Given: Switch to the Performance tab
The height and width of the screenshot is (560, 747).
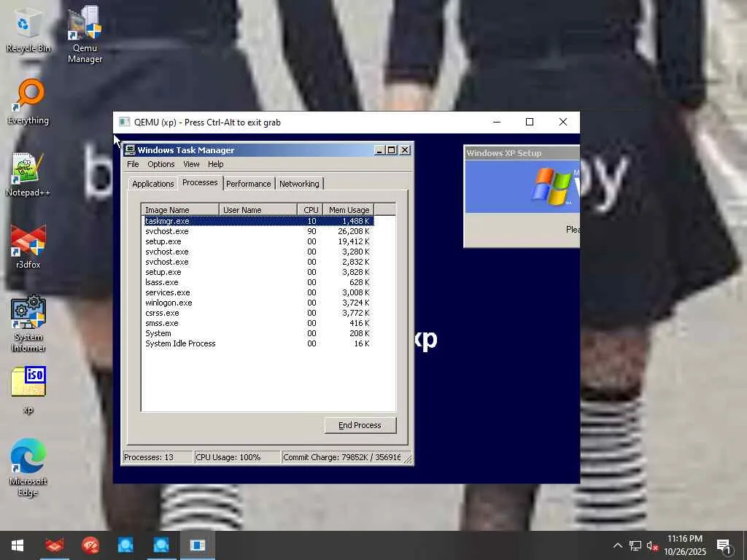Looking at the screenshot, I should 248,184.
